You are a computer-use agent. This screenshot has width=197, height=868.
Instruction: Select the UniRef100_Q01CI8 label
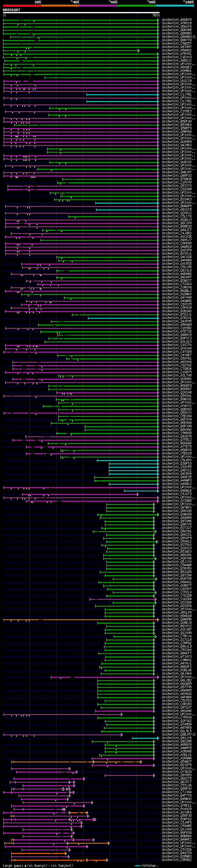[177, 81]
